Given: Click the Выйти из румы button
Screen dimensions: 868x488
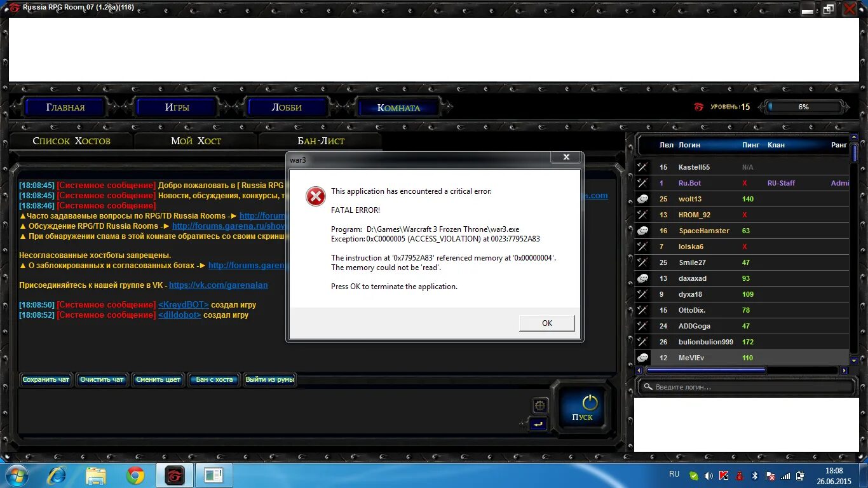Looking at the screenshot, I should (x=269, y=380).
